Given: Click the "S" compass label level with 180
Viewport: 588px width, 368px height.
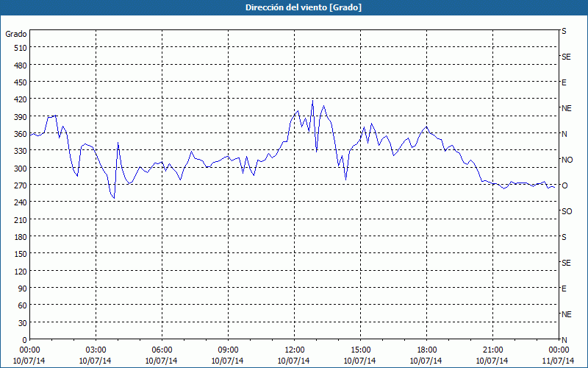Looking at the screenshot, I should (564, 237).
